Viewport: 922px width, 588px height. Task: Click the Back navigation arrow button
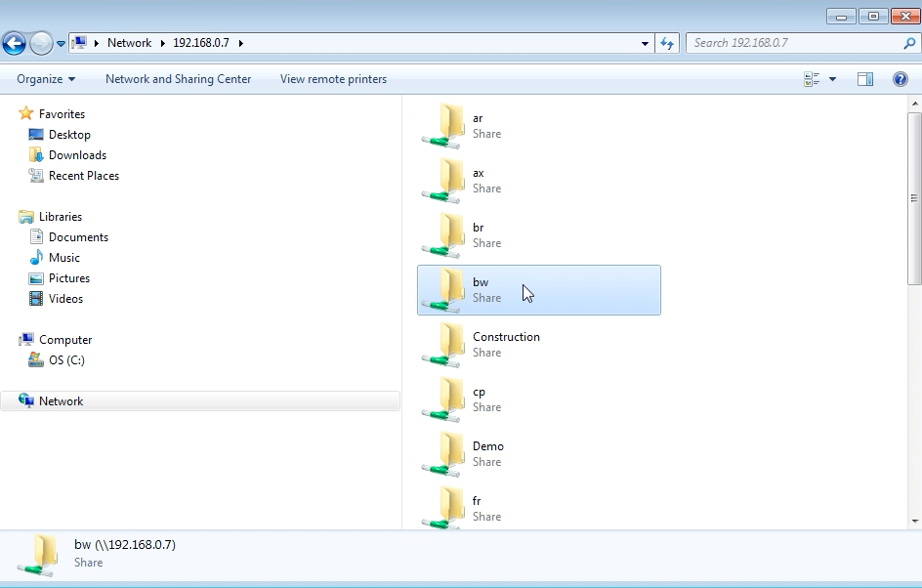(14, 43)
